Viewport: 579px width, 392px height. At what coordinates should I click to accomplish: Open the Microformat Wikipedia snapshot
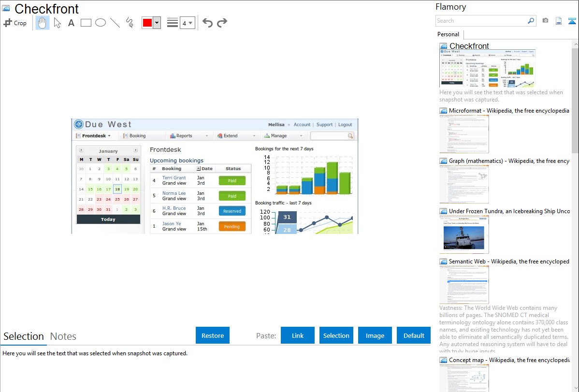tap(464, 134)
